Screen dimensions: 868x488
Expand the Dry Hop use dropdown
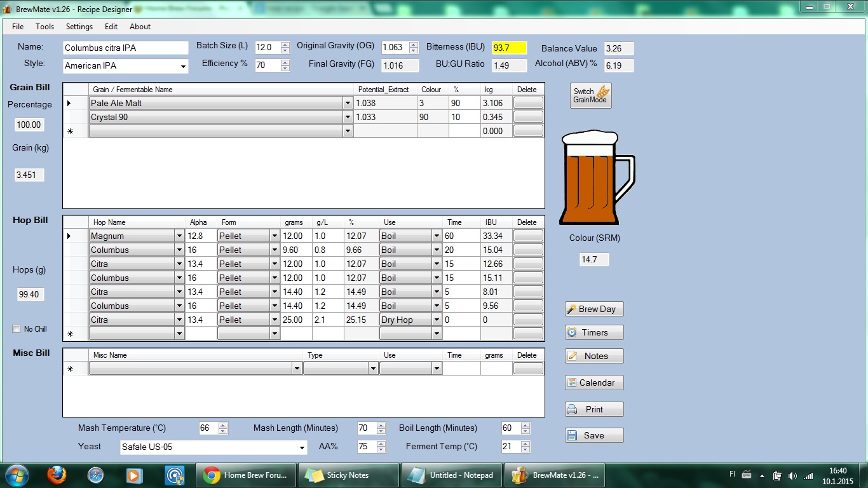tap(437, 320)
